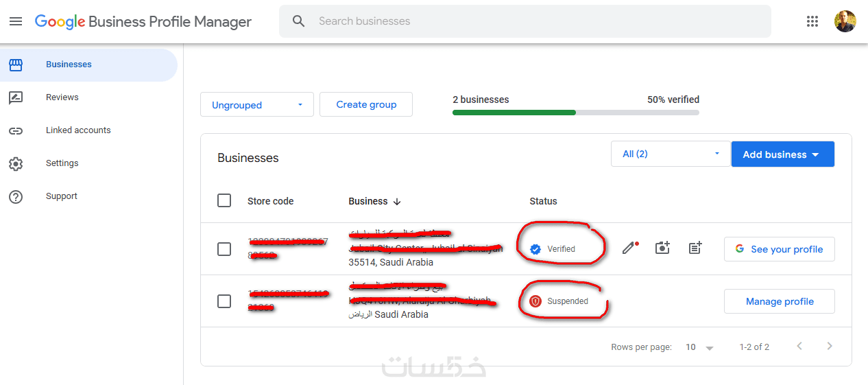Click the add photo icon
Screen dimensions: 868x385
pyautogui.click(x=662, y=248)
